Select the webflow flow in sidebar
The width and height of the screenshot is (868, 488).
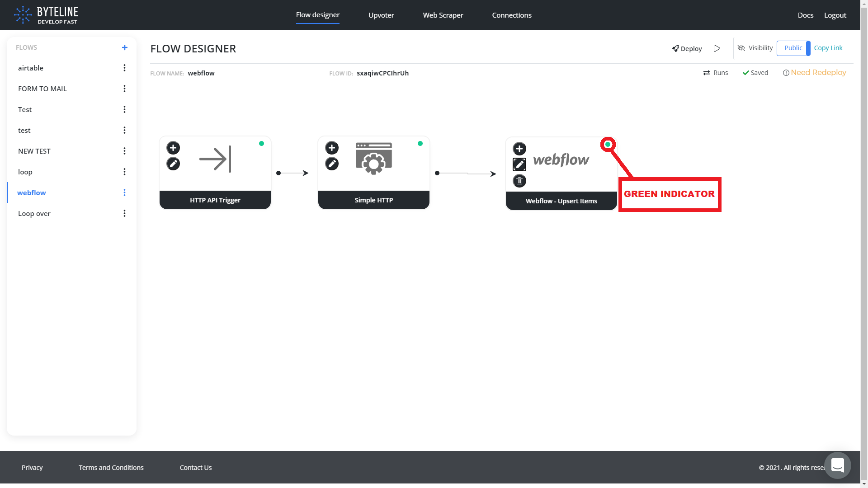(x=32, y=192)
